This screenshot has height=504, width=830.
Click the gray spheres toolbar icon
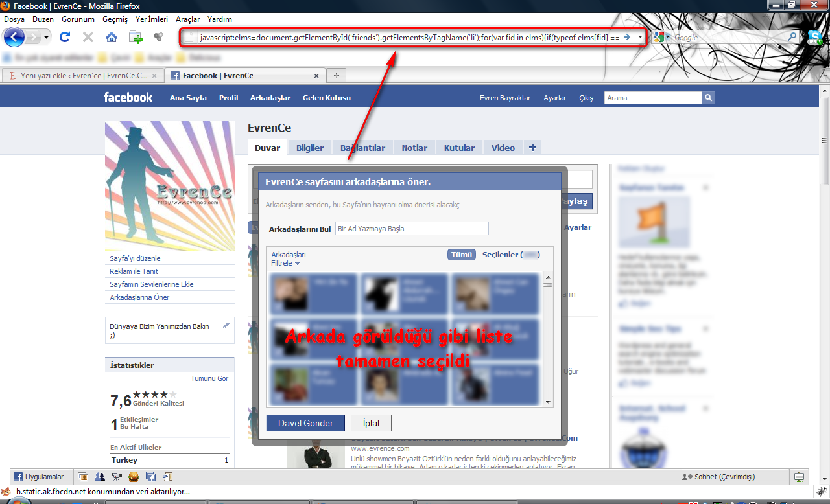point(158,37)
